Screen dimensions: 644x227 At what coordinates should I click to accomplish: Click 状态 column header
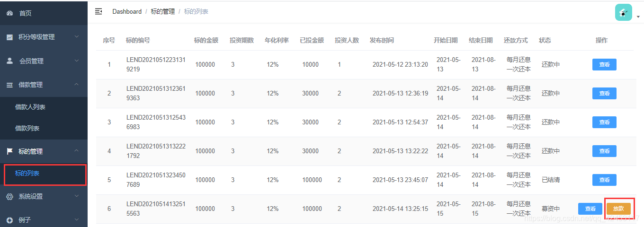coord(545,40)
